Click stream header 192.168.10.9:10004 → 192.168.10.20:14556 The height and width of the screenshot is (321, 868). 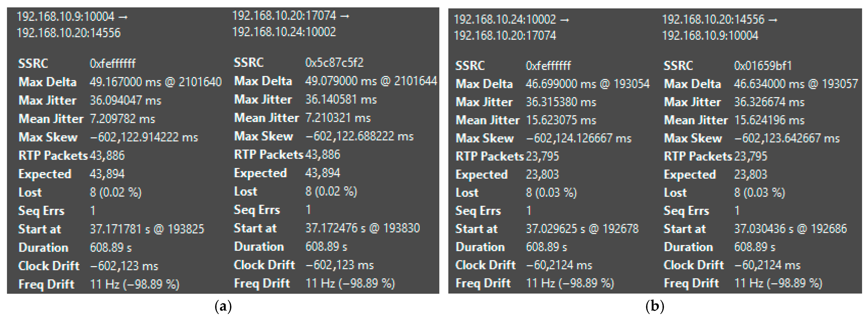pos(72,25)
